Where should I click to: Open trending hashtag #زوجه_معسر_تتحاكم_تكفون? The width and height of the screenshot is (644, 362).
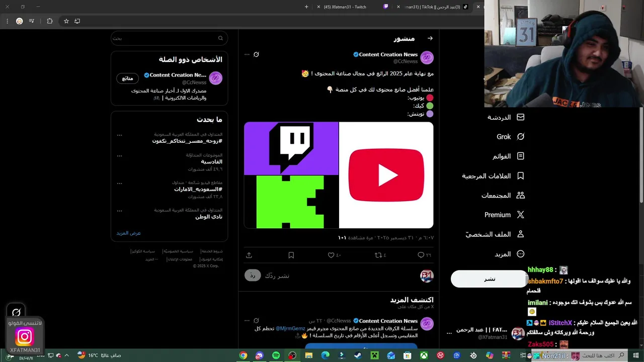click(x=187, y=141)
